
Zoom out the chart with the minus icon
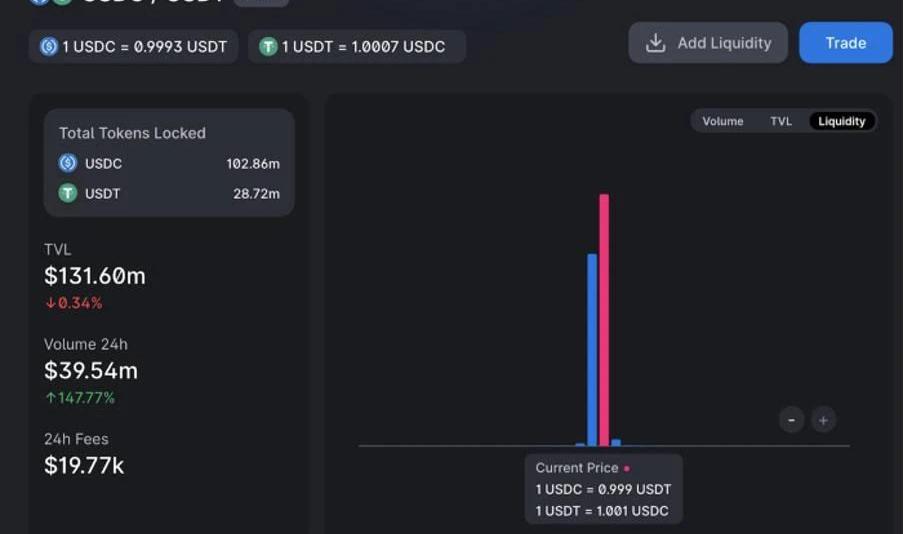(791, 420)
